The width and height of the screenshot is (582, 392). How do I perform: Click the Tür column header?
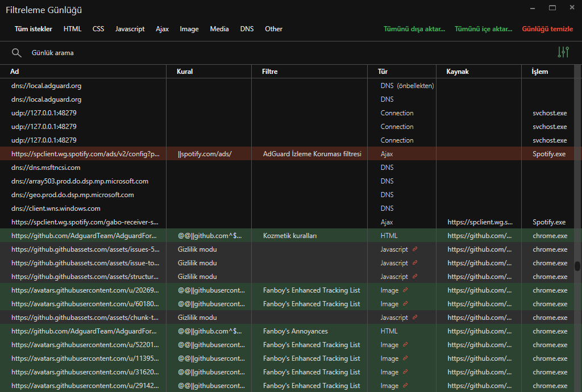[384, 71]
